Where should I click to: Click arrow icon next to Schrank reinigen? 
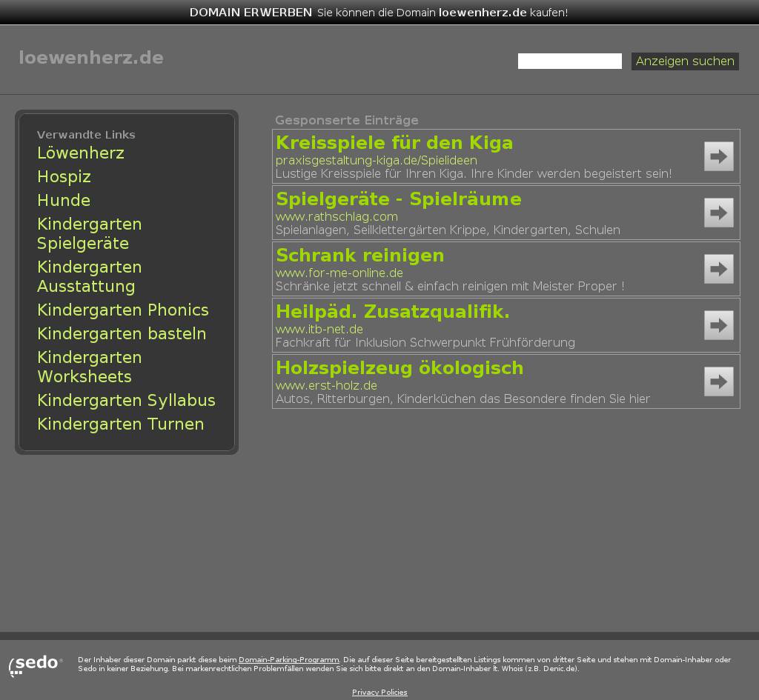tap(718, 269)
